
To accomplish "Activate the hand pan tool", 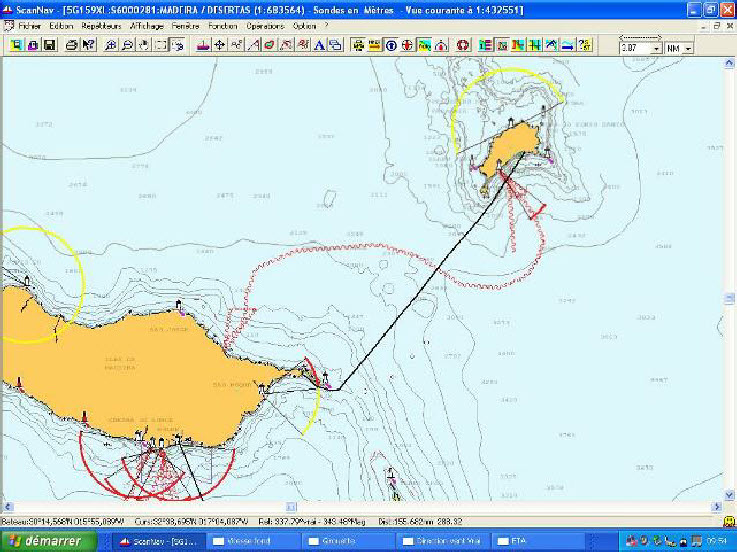I will pyautogui.click(x=144, y=45).
